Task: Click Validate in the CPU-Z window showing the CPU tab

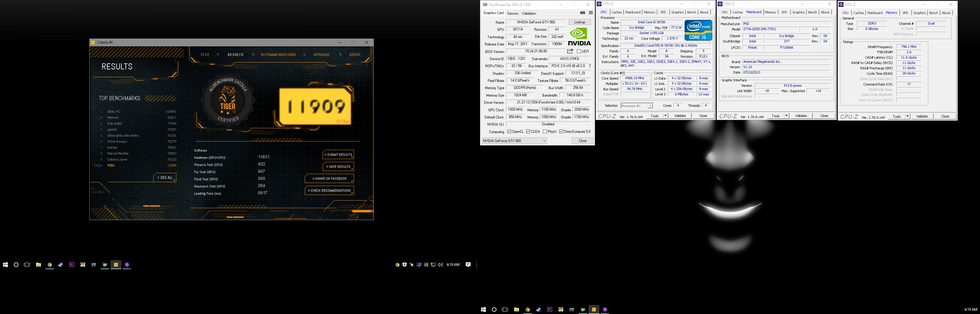Action: [x=680, y=116]
